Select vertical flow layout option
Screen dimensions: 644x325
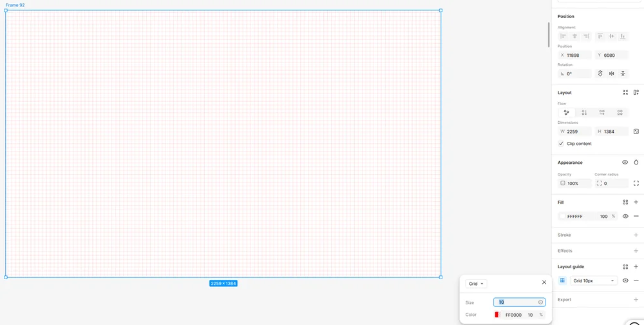[585, 113]
